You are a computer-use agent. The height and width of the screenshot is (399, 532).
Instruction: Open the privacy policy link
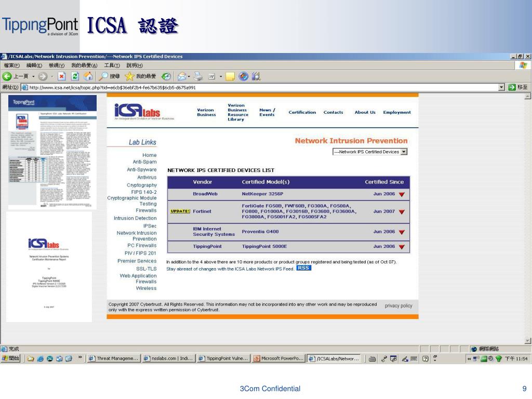tap(398, 305)
